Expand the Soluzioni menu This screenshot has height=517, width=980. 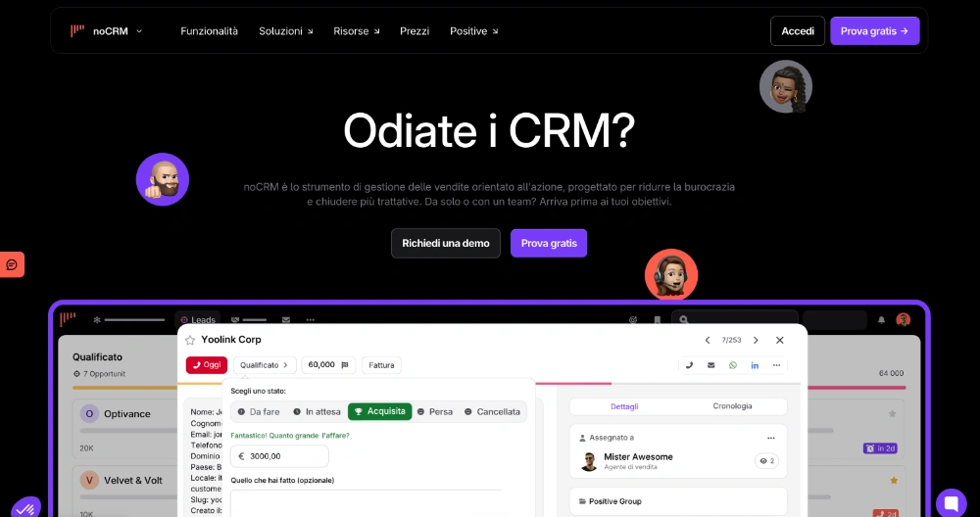[285, 30]
